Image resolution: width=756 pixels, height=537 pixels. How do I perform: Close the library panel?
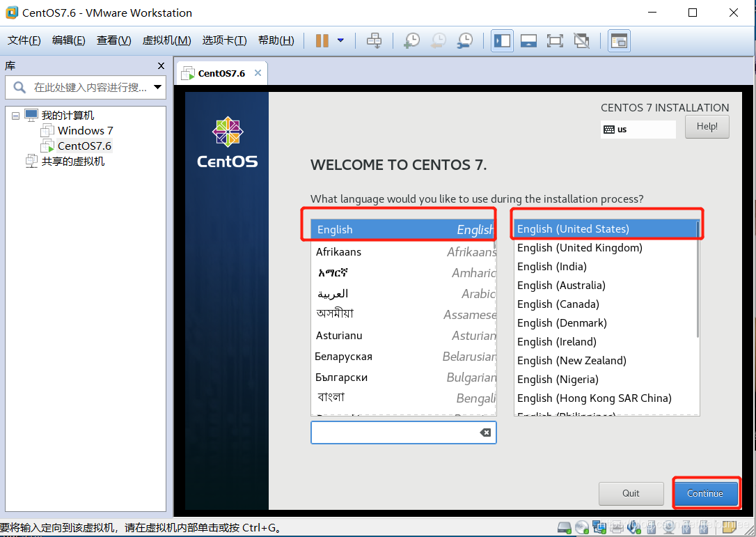point(161,65)
